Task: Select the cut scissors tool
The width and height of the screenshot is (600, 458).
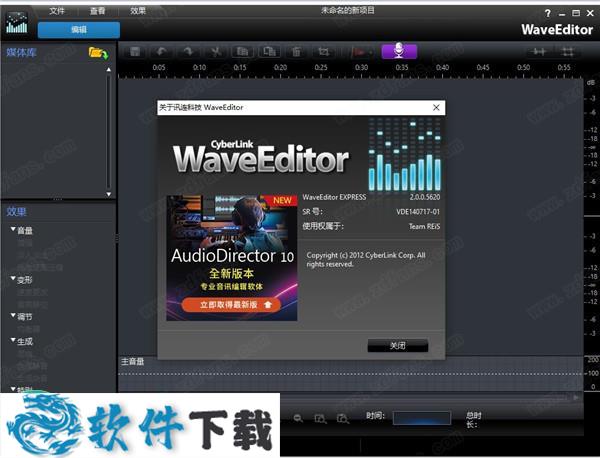Action: click(215, 51)
